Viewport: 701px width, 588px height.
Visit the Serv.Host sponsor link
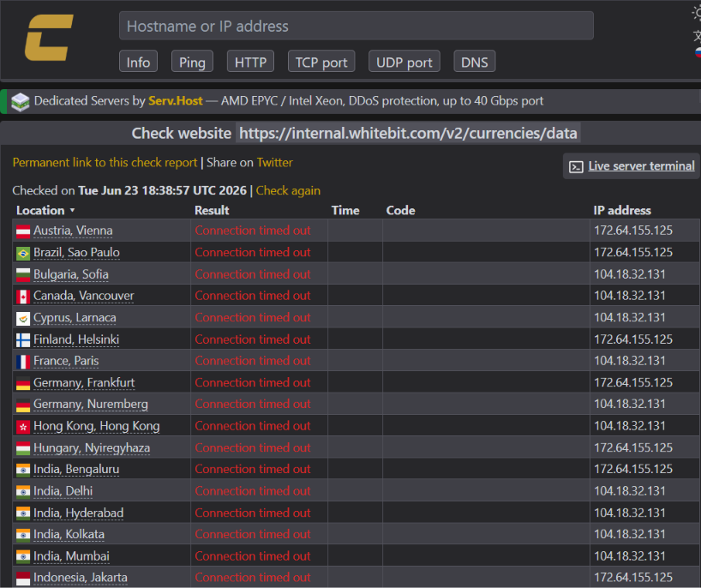point(175,101)
